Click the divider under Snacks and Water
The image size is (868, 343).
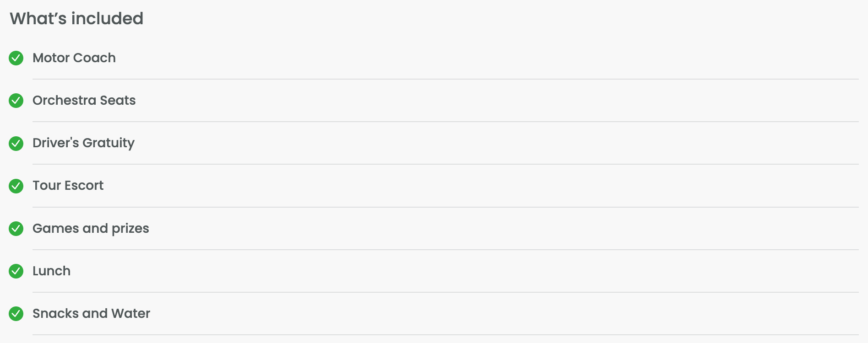(445, 335)
